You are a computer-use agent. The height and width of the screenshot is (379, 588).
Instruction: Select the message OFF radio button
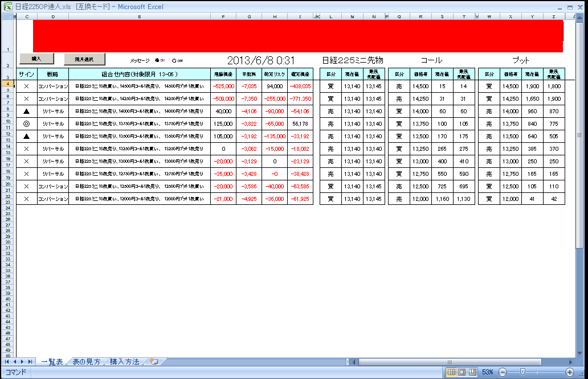tap(174, 61)
